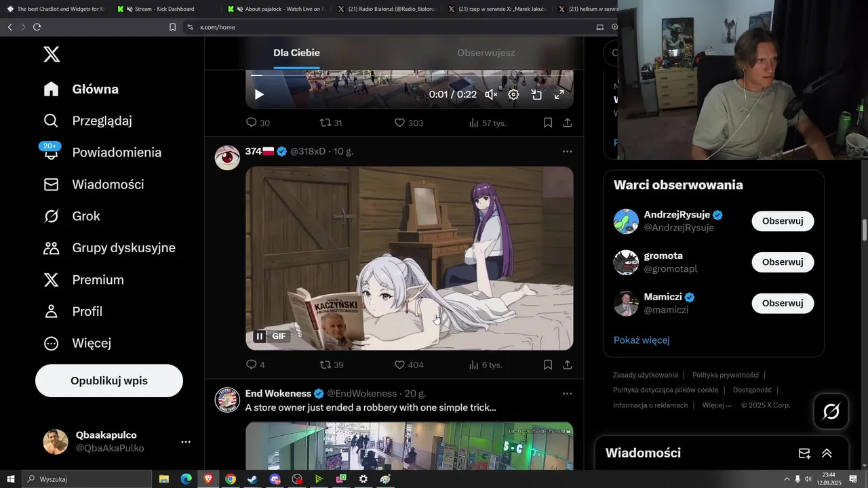Open Qbaakapulco profile avatar

pos(56,442)
